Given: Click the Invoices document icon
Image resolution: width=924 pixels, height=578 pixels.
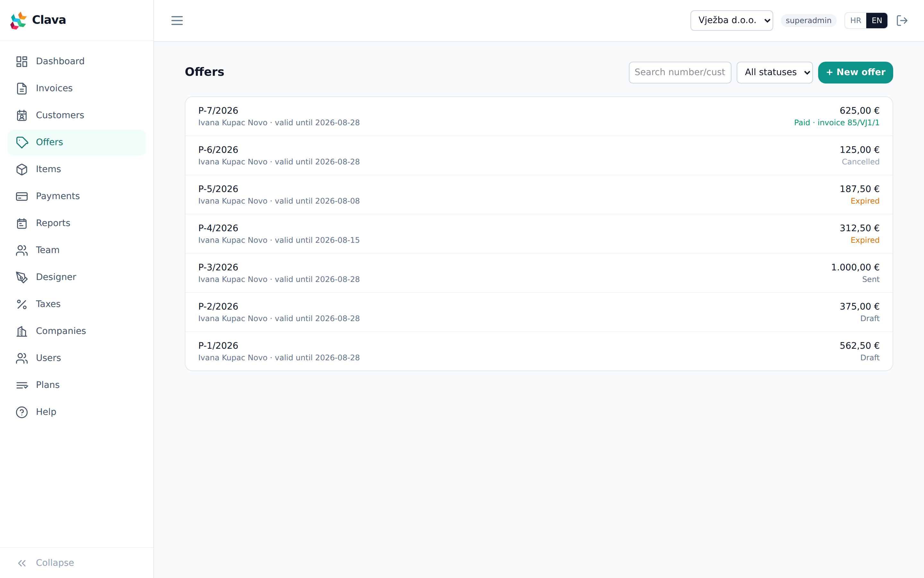Looking at the screenshot, I should tap(22, 88).
